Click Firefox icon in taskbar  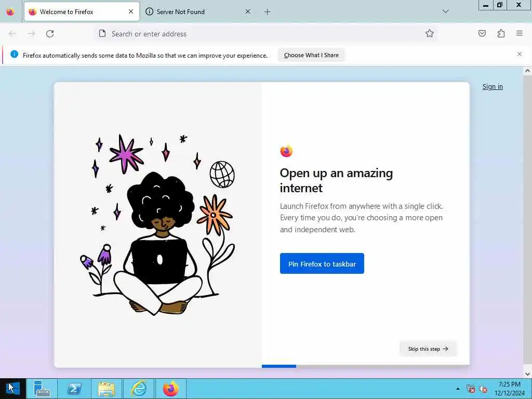pos(171,389)
